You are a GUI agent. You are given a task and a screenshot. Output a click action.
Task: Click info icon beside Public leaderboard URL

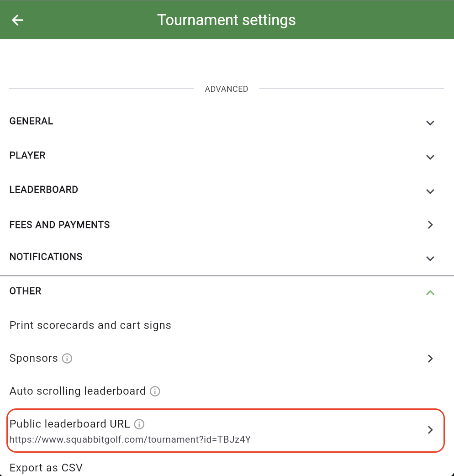click(x=139, y=424)
